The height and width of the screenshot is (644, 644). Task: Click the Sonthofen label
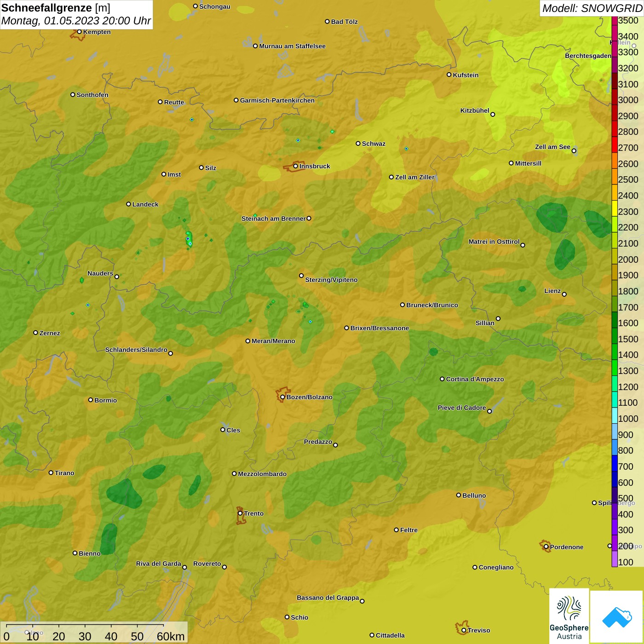coord(92,95)
